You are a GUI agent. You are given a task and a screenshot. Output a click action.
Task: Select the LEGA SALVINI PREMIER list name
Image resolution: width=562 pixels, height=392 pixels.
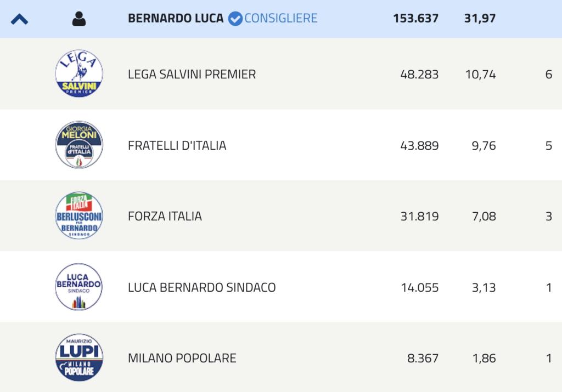click(192, 75)
